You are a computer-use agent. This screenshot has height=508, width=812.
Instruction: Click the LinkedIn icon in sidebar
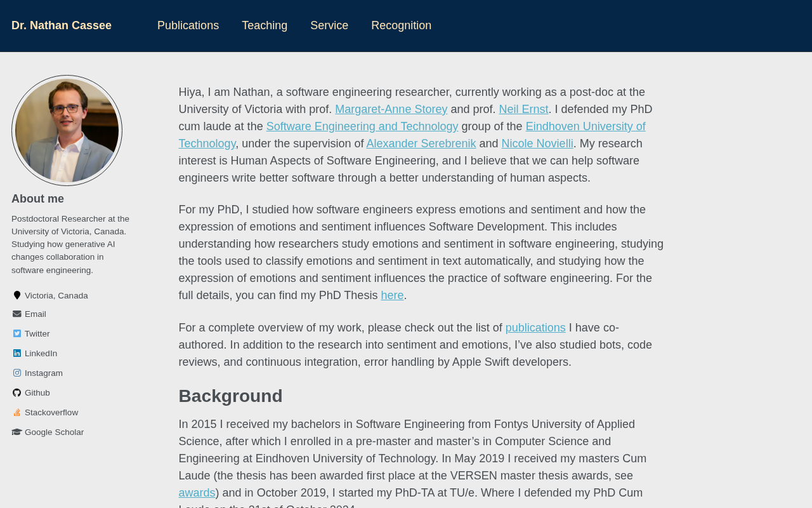coord(17,354)
